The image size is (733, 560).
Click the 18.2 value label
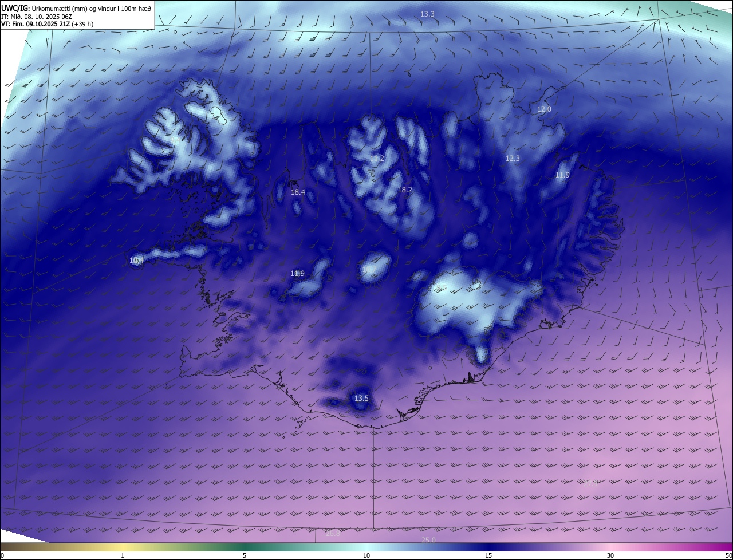tap(405, 190)
